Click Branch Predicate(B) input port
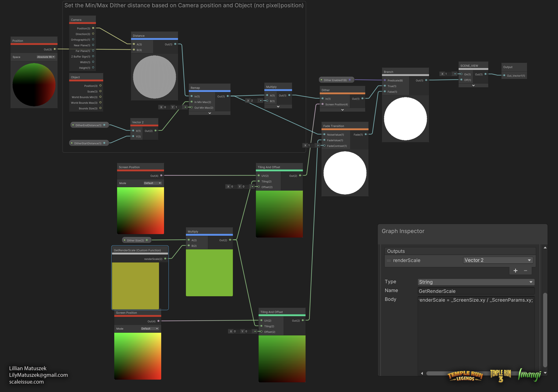This screenshot has width=558, height=392. click(x=385, y=80)
